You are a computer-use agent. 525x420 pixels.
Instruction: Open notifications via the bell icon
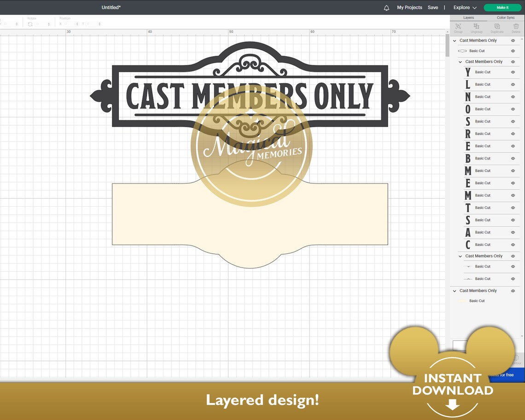pyautogui.click(x=386, y=7)
